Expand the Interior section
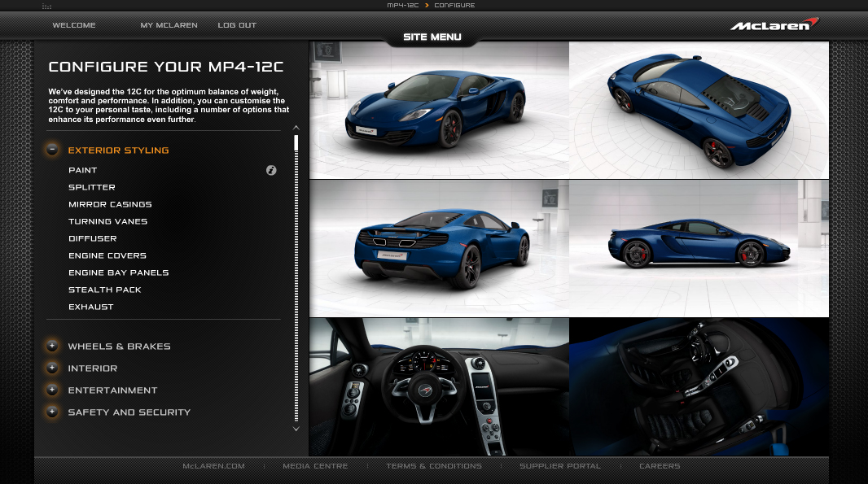Viewport: 868px width, 484px height. [52, 368]
